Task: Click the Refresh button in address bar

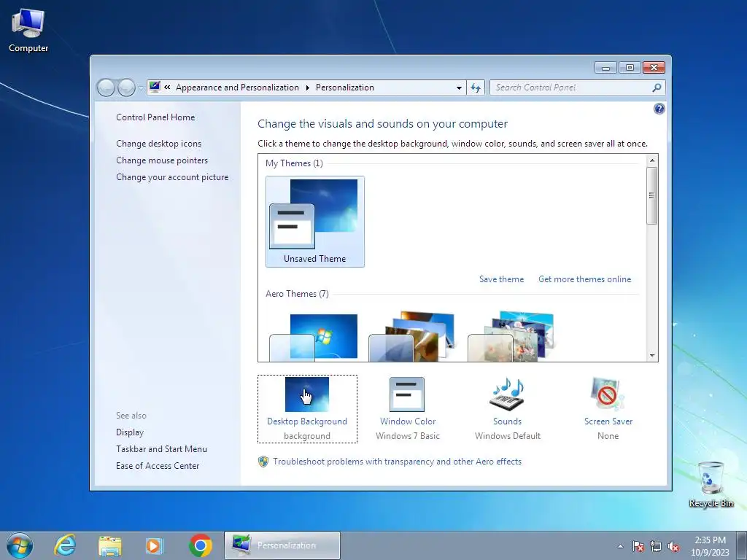Action: click(476, 87)
